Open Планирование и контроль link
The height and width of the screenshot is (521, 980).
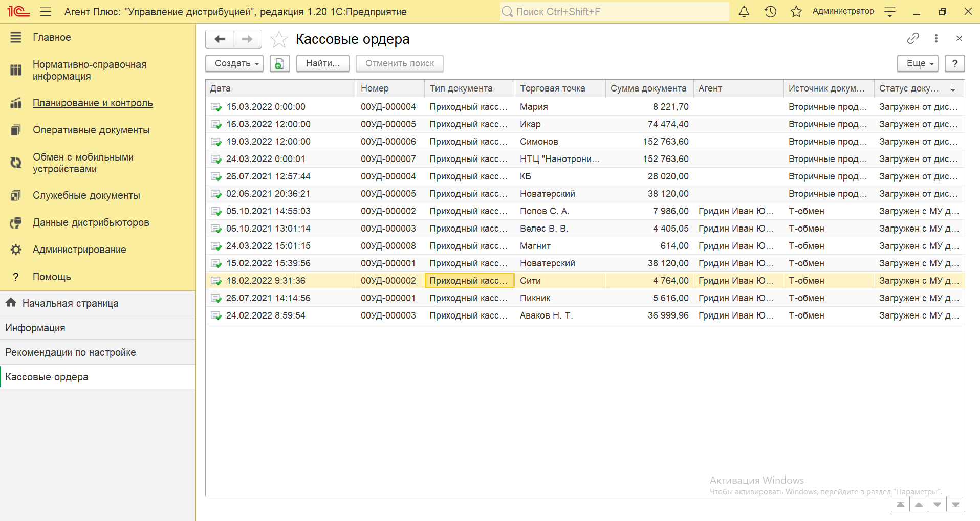(93, 103)
